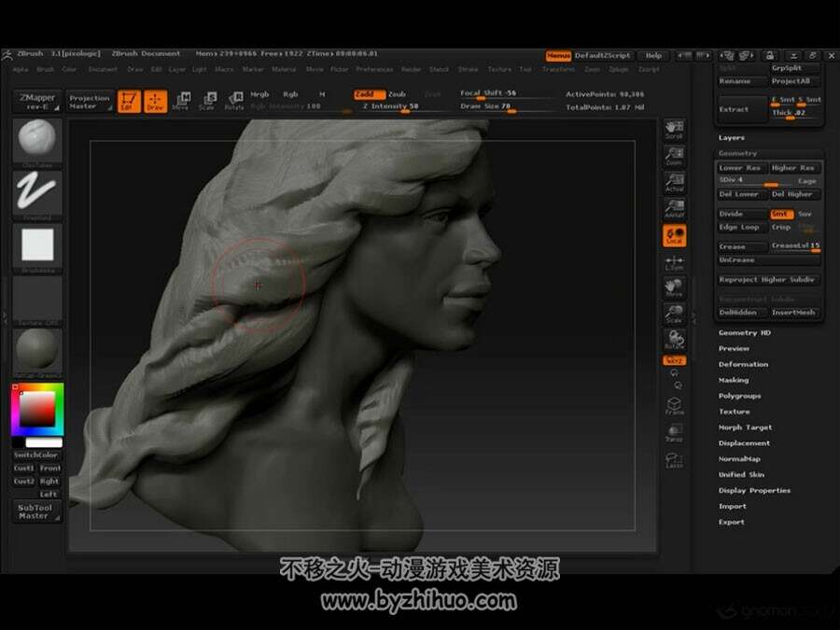Expand the Geometry HD subpalette
Viewport: 840px width, 630px height.
745,333
